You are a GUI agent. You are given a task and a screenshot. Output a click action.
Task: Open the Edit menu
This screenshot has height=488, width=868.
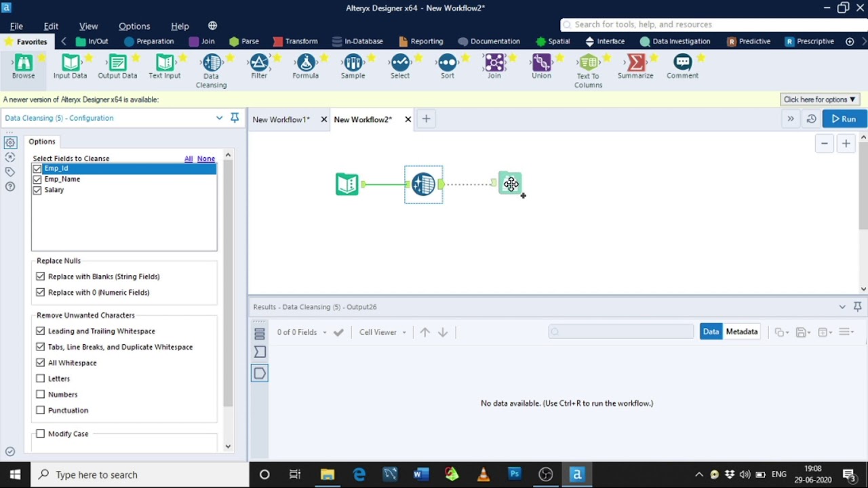(51, 26)
